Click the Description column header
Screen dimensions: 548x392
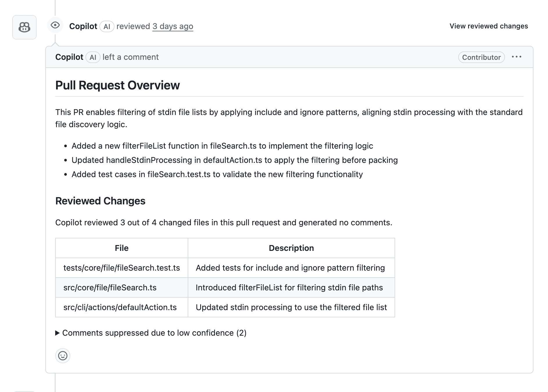click(291, 248)
